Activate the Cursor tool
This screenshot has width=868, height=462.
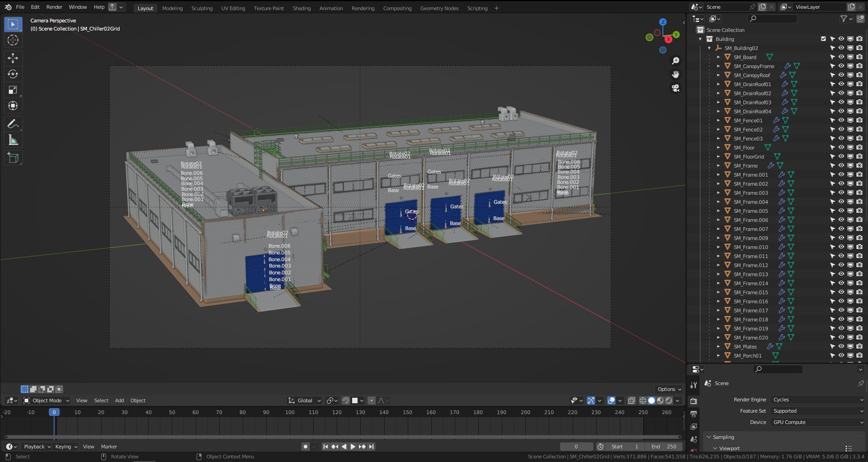tap(13, 40)
